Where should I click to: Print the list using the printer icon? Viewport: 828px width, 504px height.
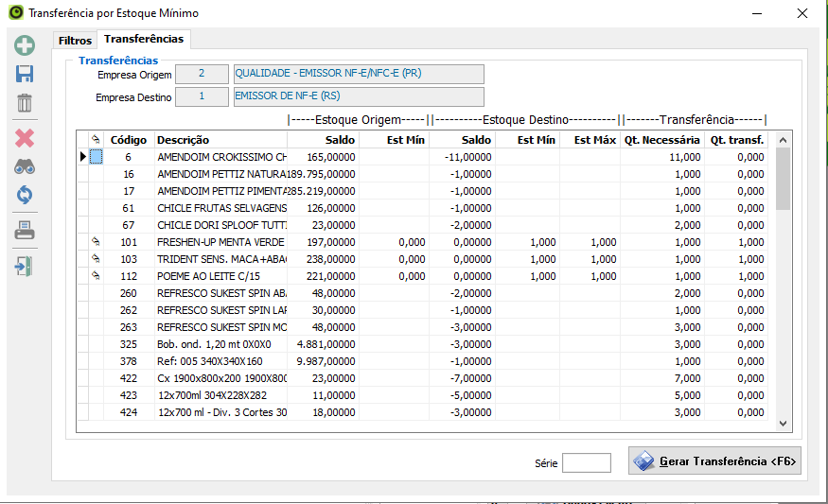click(x=25, y=230)
